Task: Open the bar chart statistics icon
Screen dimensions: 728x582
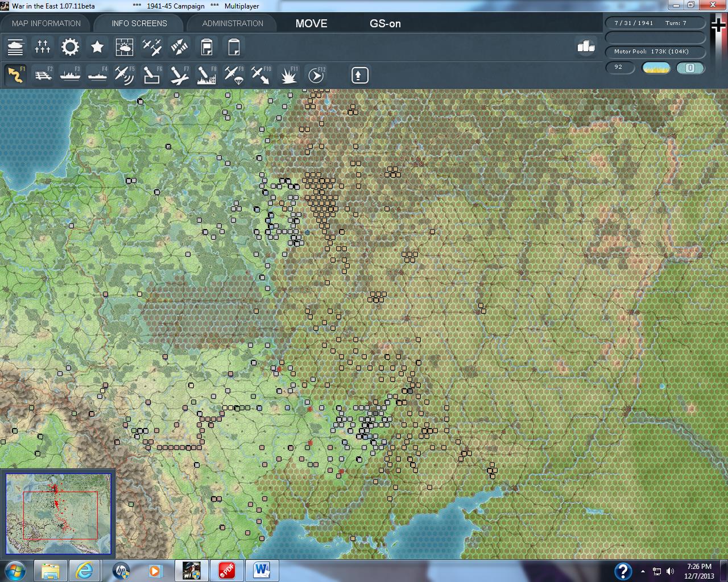Action: (586, 47)
